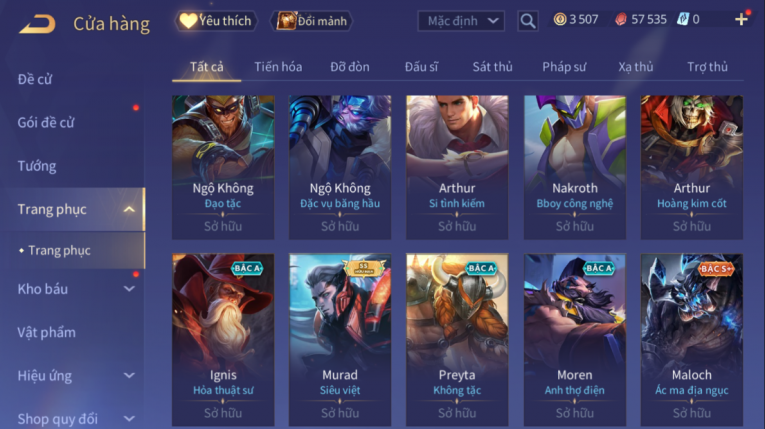Expand the Kho báu sidebar section

(129, 289)
